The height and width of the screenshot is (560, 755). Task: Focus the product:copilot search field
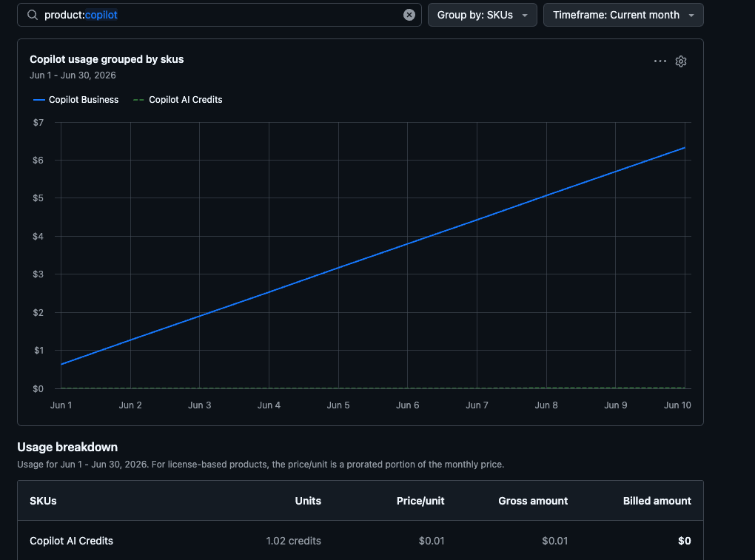click(x=219, y=15)
